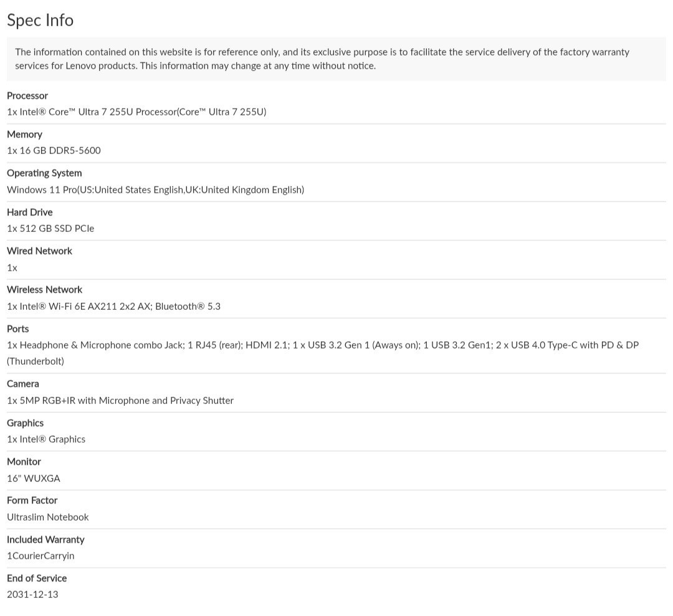Select the Included Warranty label
Viewport: 673px width, 616px height.
(45, 539)
